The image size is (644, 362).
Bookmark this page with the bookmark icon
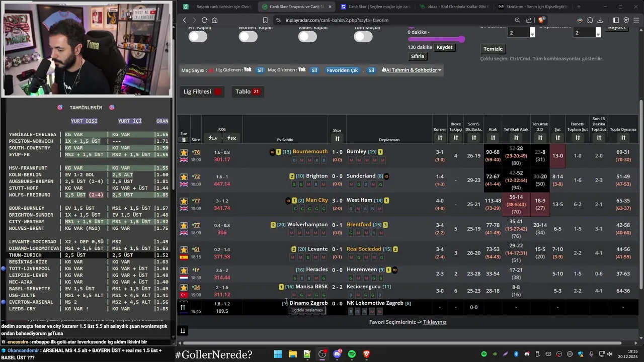[265, 20]
